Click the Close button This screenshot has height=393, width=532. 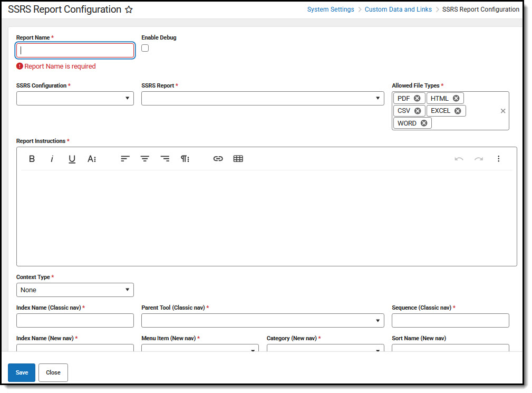pyautogui.click(x=53, y=372)
